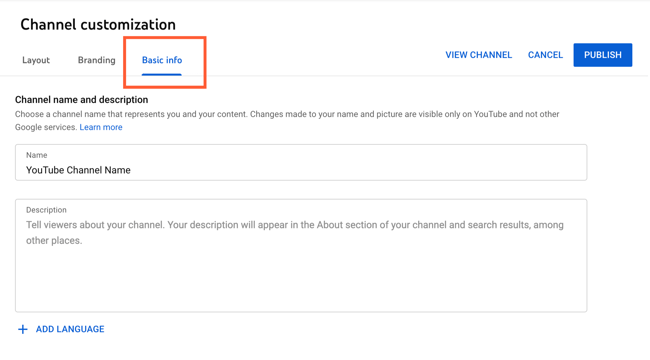This screenshot has height=360, width=650.
Task: Click the VIEW CHANNEL button
Action: 478,55
